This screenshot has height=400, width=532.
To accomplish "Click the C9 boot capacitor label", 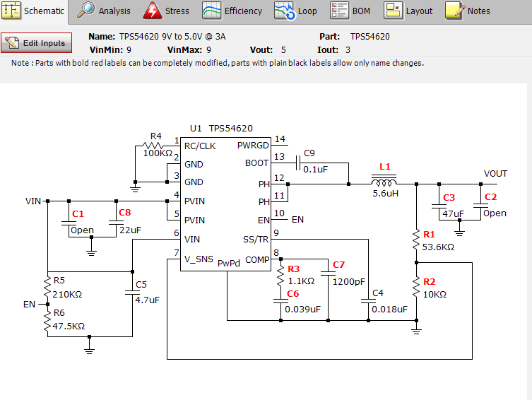I will point(309,153).
